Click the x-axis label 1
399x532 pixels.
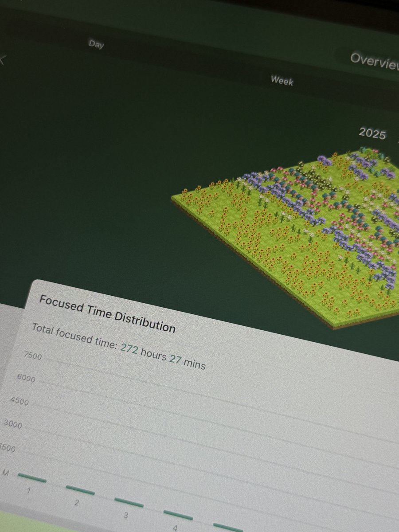29,491
